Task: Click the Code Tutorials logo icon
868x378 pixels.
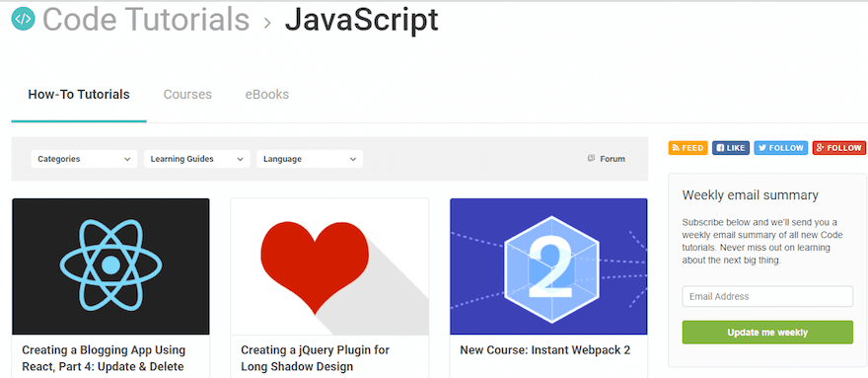Action: (x=23, y=19)
